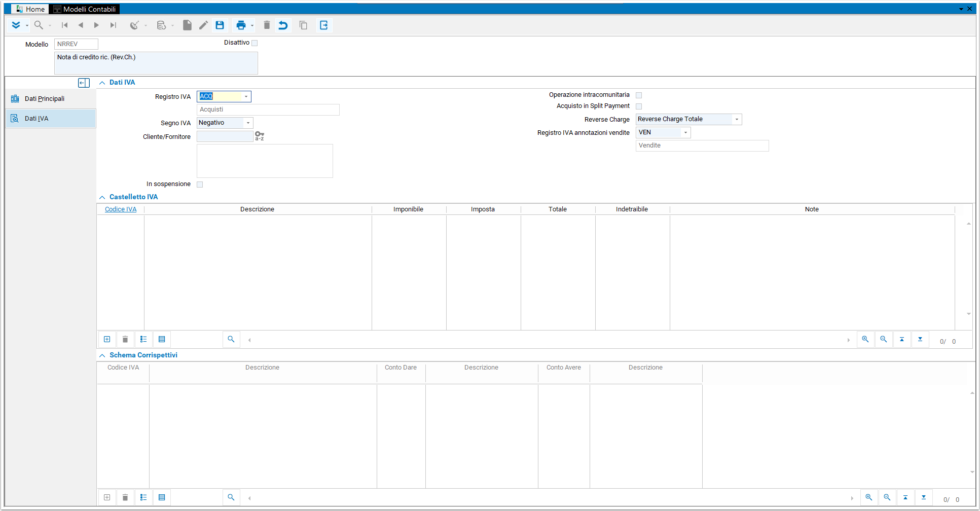This screenshot has height=511, width=980.
Task: Open the Reverse Charge dropdown
Action: point(737,119)
